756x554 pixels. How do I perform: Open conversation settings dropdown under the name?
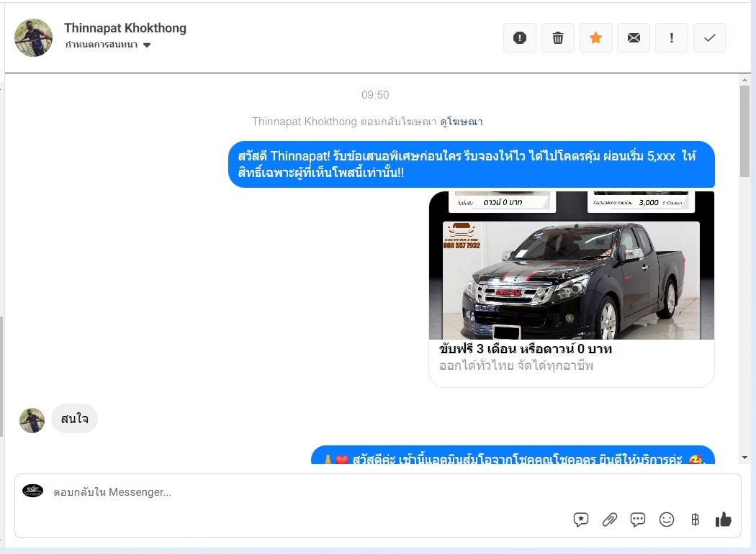pos(108,45)
